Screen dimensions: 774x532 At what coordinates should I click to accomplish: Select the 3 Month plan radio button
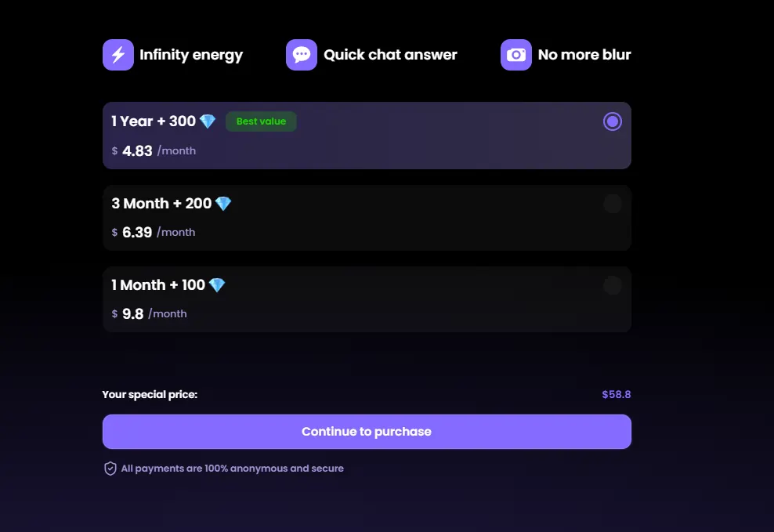point(612,204)
